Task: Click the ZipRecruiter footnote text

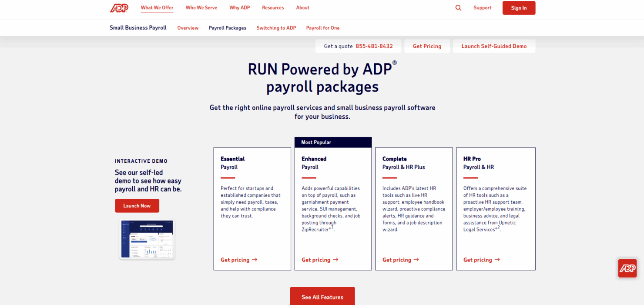Action: (x=318, y=229)
